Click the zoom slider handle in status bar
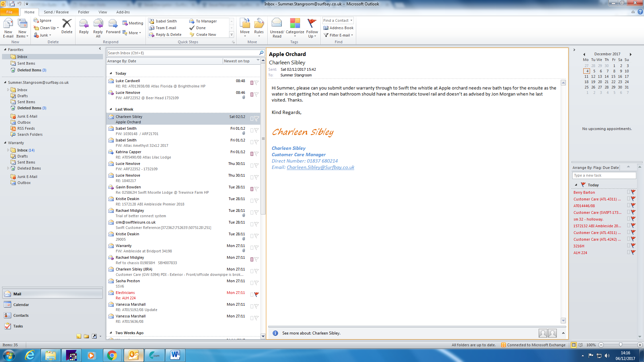 tap(621, 345)
